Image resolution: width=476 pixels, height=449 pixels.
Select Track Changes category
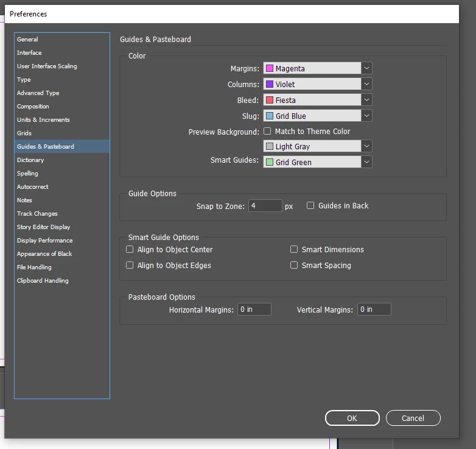coord(62,214)
